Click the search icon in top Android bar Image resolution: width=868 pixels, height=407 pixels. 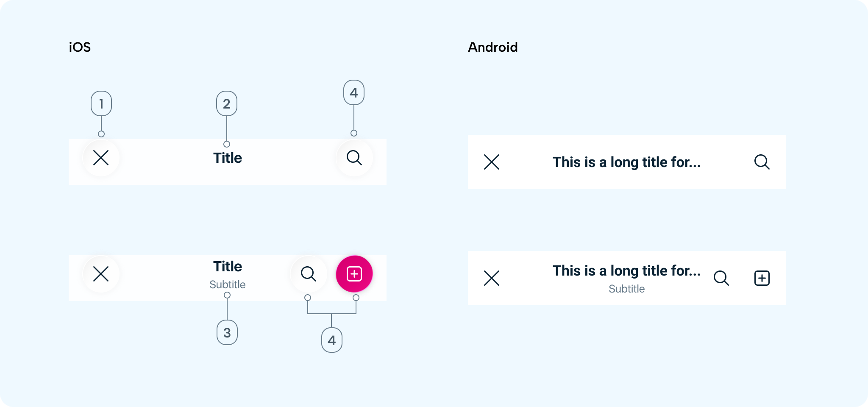pyautogui.click(x=762, y=162)
